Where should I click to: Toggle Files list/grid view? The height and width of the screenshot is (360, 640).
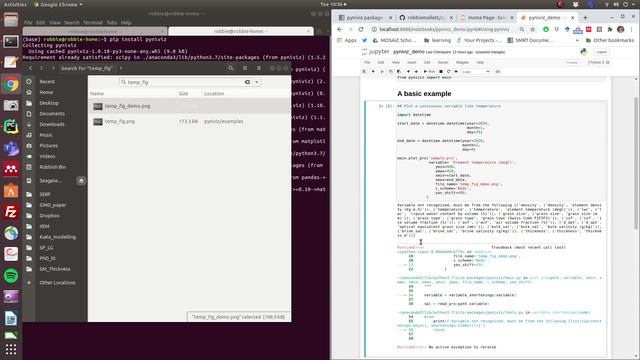[245, 68]
